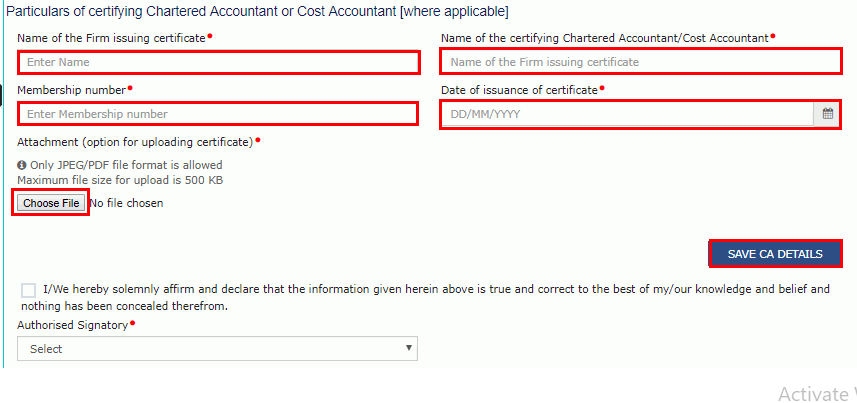857x403 pixels.
Task: Click the info icon beside JPEG/PDF note
Action: click(x=22, y=165)
